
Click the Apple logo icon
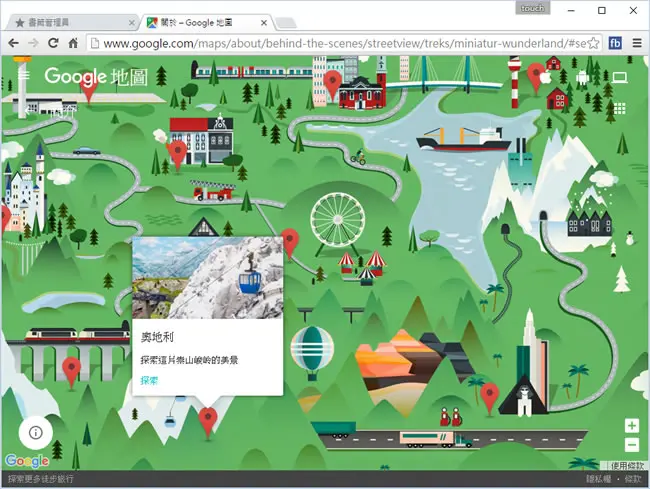click(x=545, y=77)
